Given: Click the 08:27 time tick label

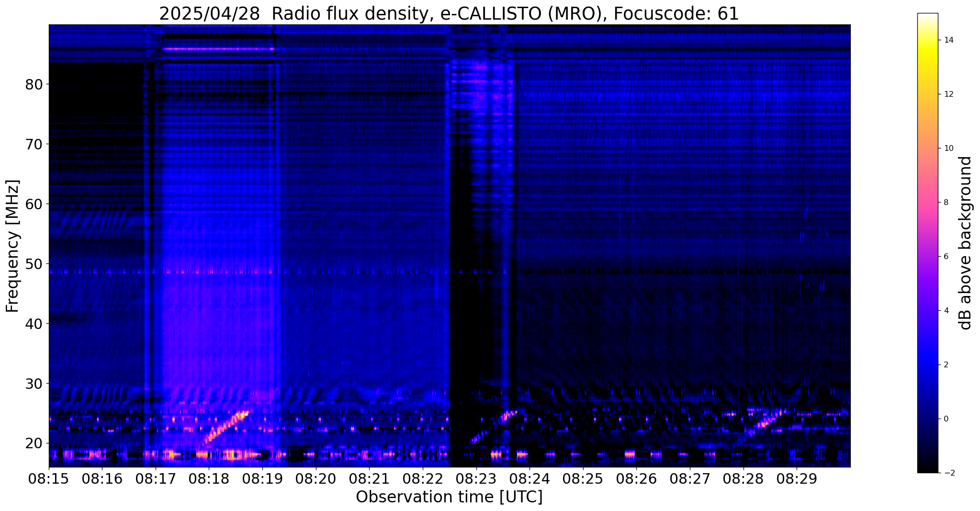Looking at the screenshot, I should (x=690, y=478).
